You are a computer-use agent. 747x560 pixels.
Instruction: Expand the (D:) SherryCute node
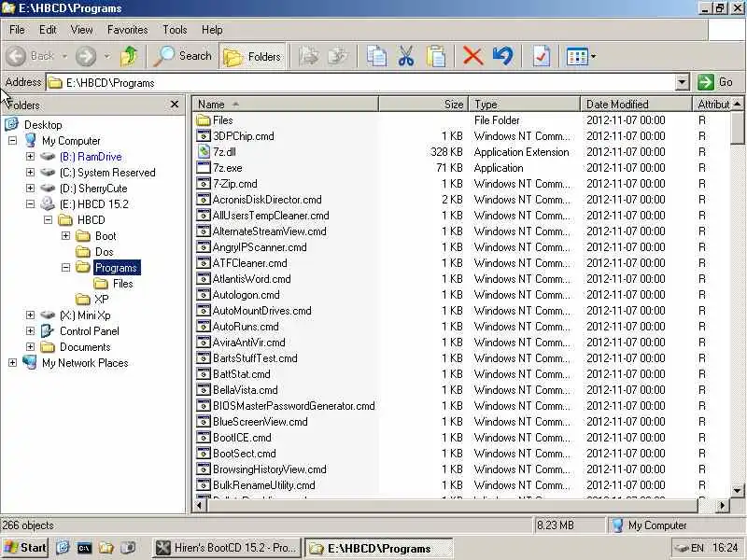pos(31,189)
